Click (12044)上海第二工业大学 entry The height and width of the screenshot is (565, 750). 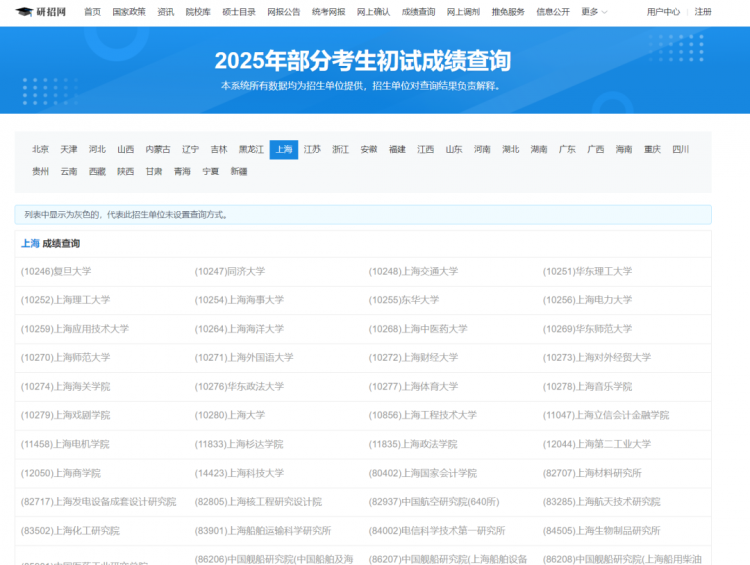(596, 444)
